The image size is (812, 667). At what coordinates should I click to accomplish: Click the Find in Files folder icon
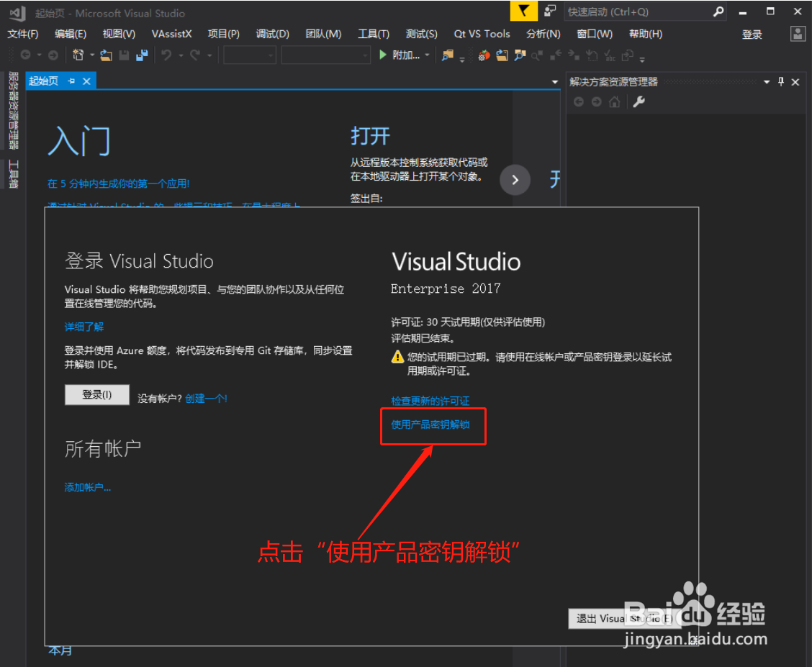pos(448,55)
